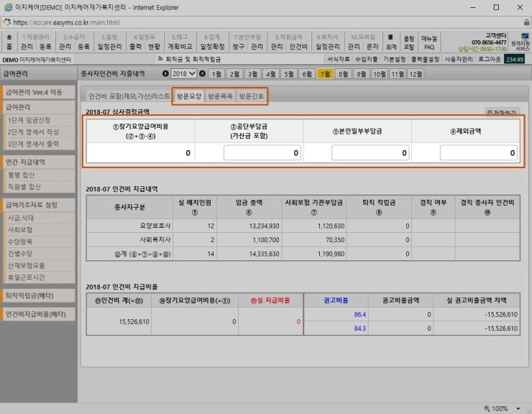Select month 6월

pos(307,73)
